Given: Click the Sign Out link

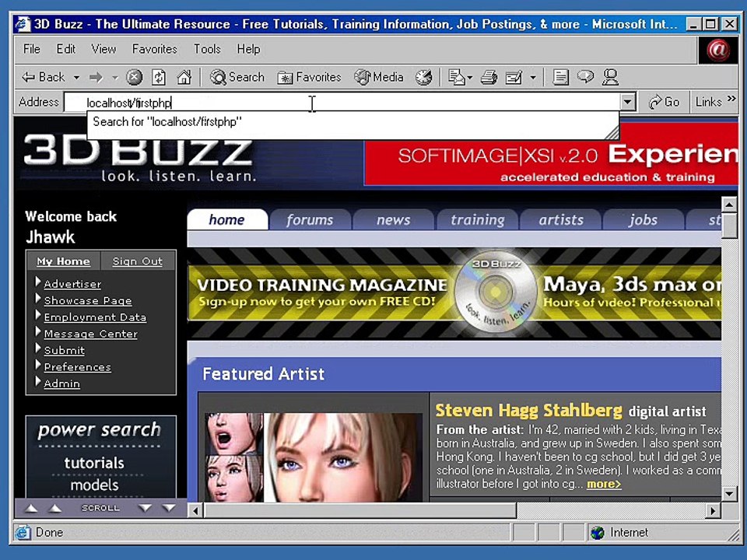Looking at the screenshot, I should (138, 261).
